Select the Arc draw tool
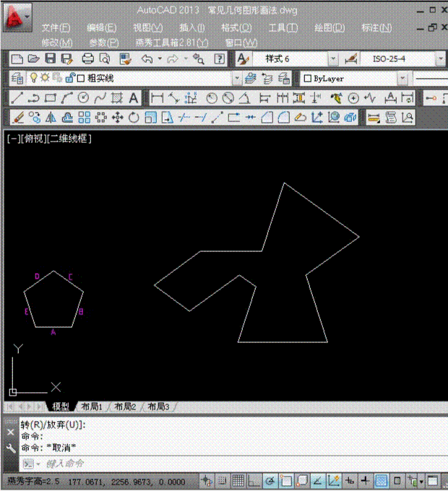This screenshot has width=448, height=491. [x=66, y=98]
